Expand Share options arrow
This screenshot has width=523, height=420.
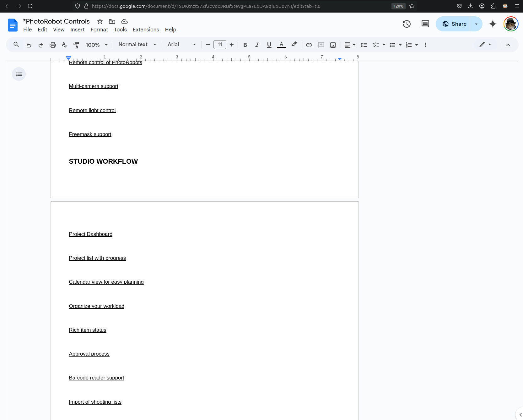tap(476, 24)
